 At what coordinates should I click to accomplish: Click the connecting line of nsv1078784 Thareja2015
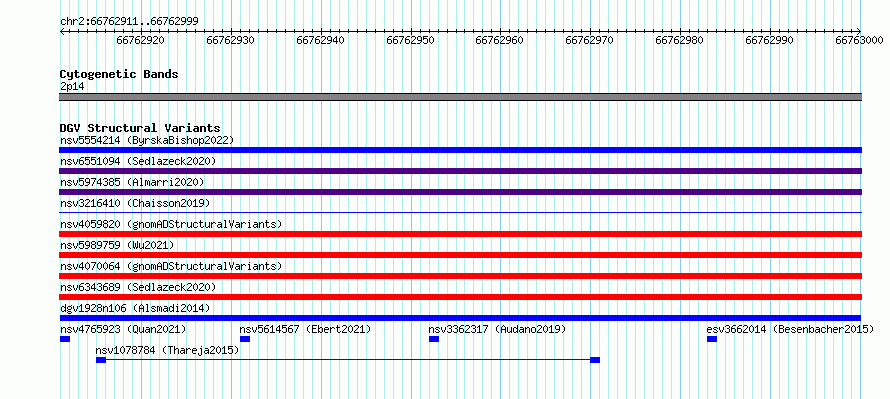tap(348, 360)
